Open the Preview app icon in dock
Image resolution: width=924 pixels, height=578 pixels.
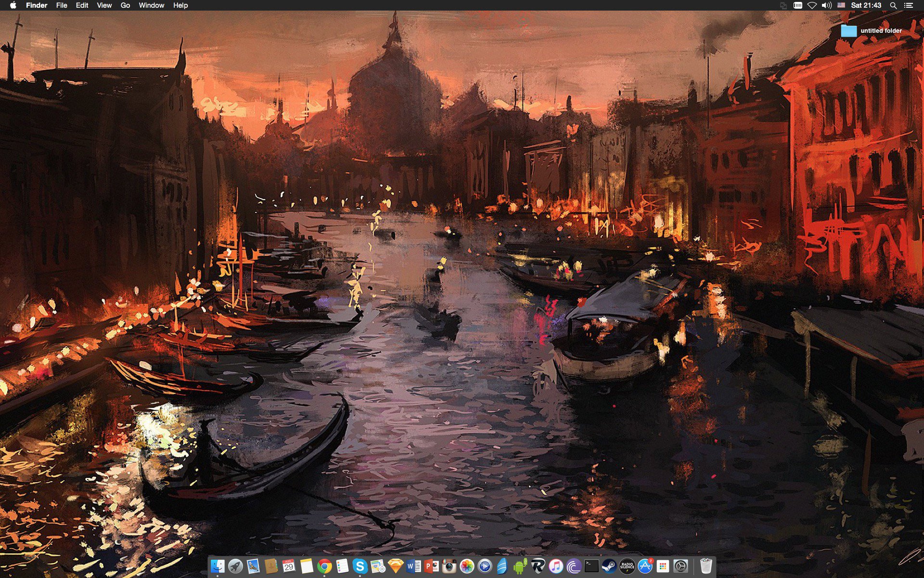378,566
